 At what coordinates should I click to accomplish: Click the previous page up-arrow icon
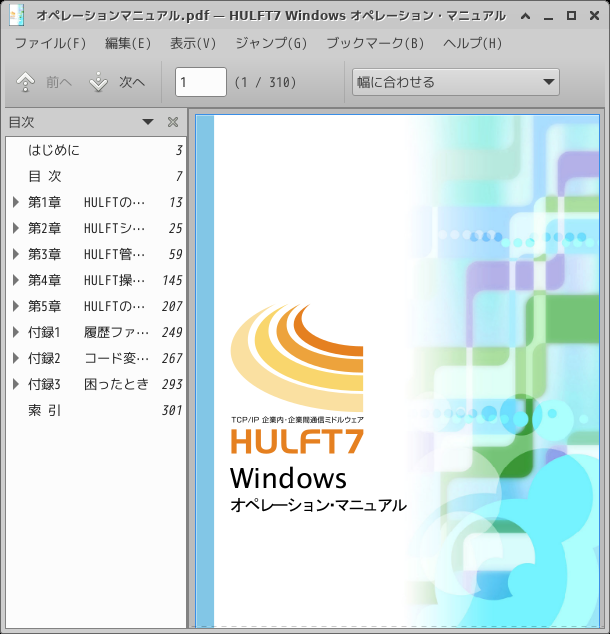(25, 82)
